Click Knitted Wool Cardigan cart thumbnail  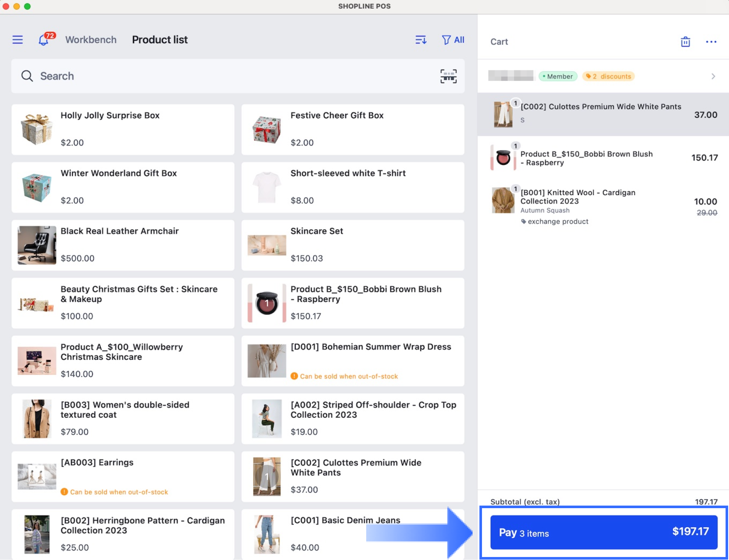coord(503,200)
